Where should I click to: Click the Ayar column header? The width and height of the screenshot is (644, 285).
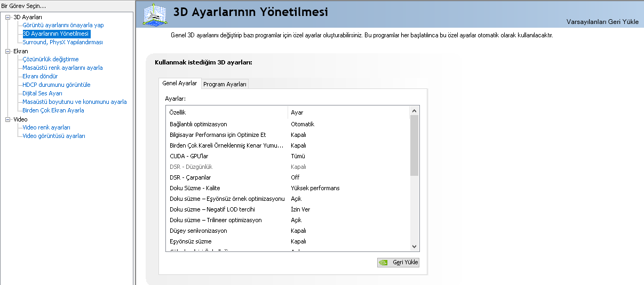(x=348, y=112)
